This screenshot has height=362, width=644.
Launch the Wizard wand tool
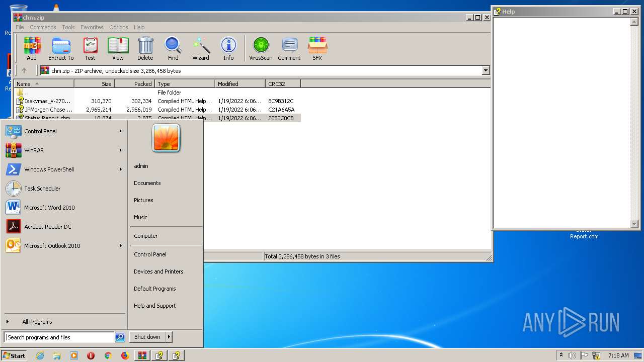pyautogui.click(x=201, y=49)
